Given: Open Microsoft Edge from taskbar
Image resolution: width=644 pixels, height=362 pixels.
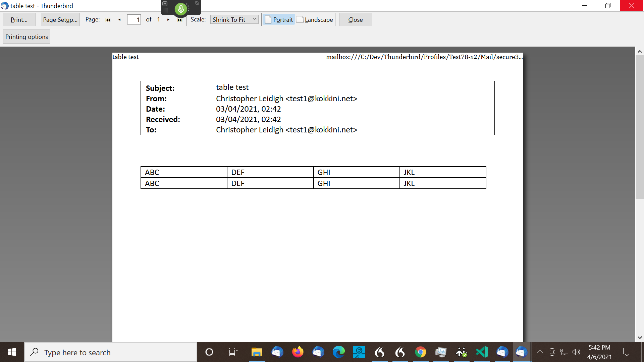Looking at the screenshot, I should point(338,352).
